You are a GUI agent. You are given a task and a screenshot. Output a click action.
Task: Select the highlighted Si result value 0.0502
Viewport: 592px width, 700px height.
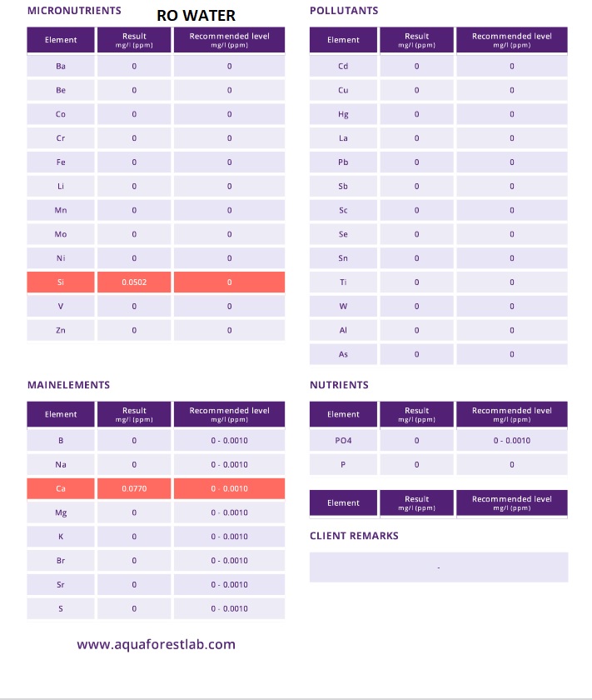pyautogui.click(x=134, y=282)
